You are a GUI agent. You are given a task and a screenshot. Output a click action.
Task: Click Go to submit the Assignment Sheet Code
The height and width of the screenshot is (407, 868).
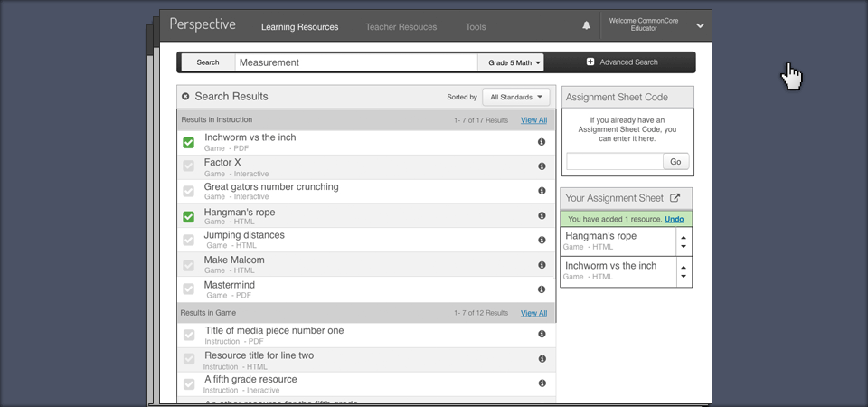point(675,162)
